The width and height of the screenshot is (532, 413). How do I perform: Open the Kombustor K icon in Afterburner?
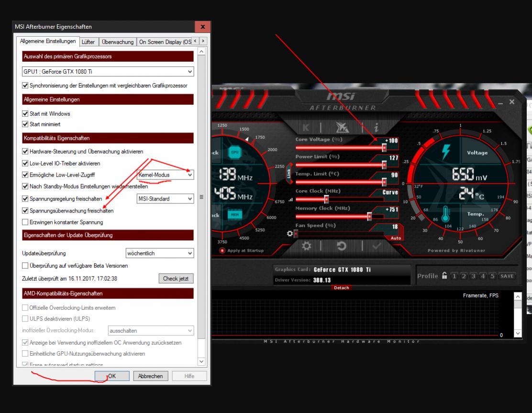point(306,128)
